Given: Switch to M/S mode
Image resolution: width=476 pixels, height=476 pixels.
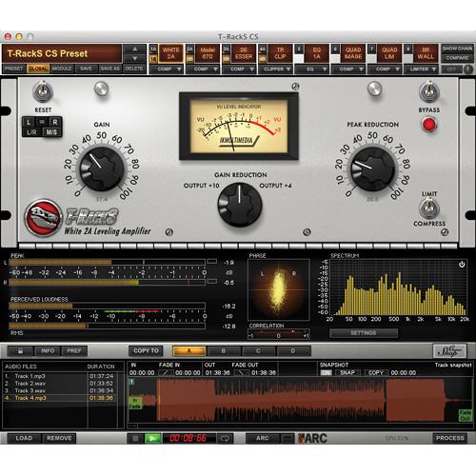Looking at the screenshot, I should click(51, 132).
